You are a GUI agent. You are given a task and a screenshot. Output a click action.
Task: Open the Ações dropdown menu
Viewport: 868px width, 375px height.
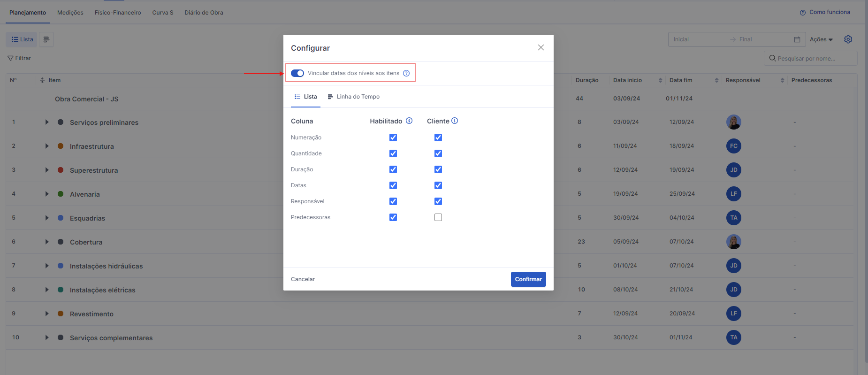(x=821, y=39)
